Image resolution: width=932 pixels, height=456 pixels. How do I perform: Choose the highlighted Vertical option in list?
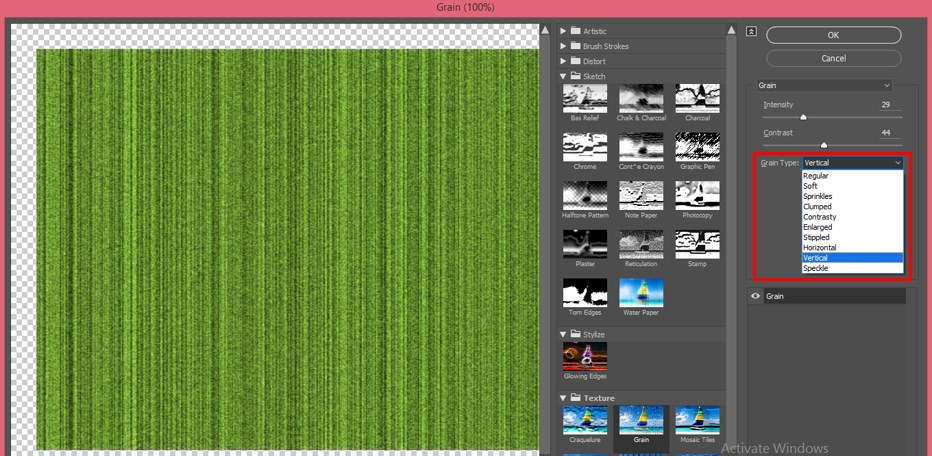click(x=852, y=258)
